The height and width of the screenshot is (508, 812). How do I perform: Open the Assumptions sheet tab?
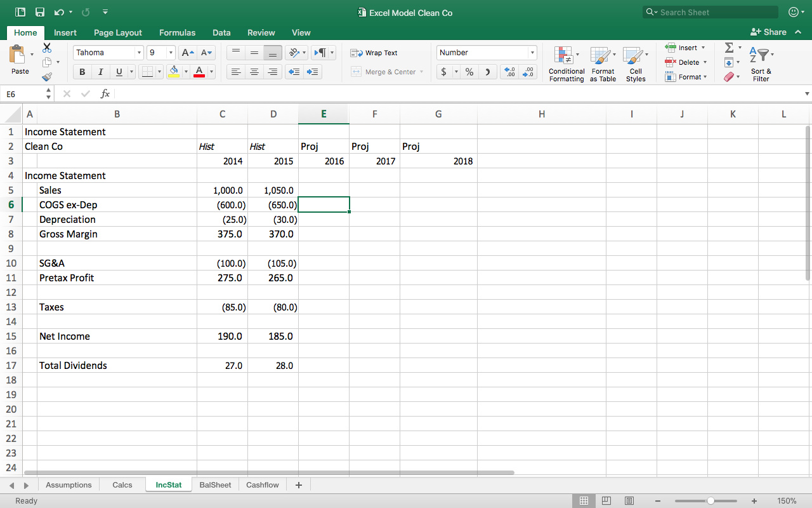tap(69, 485)
